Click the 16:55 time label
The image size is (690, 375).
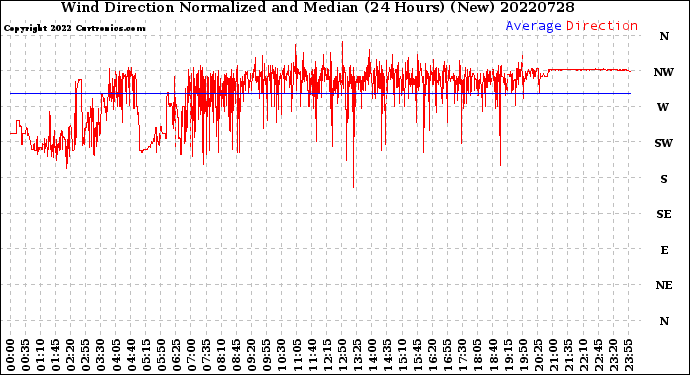[x=448, y=355]
